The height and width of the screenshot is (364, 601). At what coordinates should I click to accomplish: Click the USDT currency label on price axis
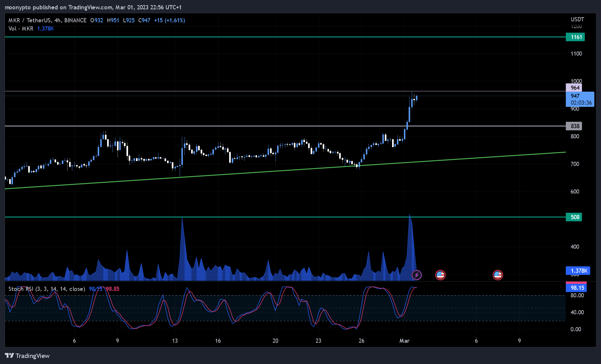(577, 19)
